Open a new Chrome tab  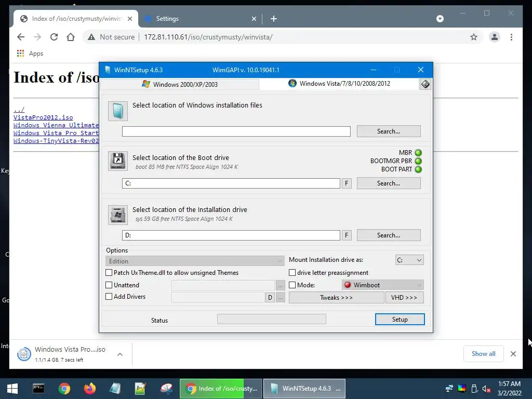coord(274,19)
